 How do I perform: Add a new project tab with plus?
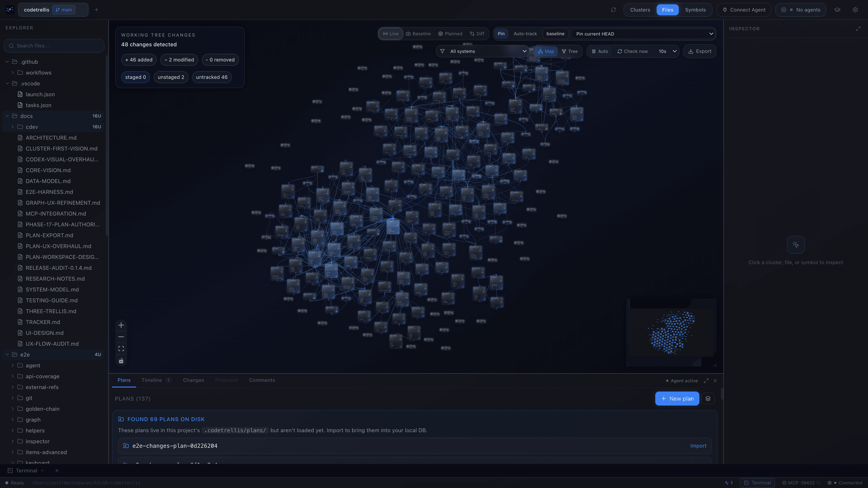[x=96, y=10]
